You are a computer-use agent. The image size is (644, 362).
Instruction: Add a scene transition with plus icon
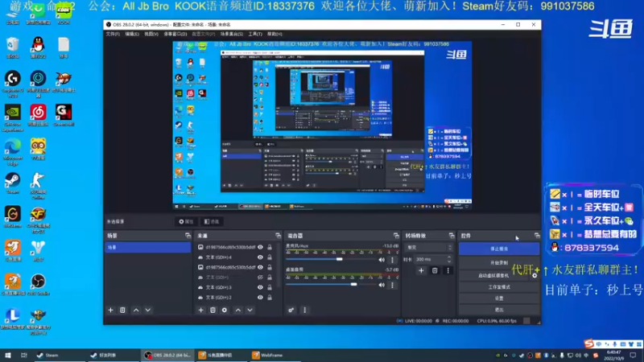click(x=421, y=270)
